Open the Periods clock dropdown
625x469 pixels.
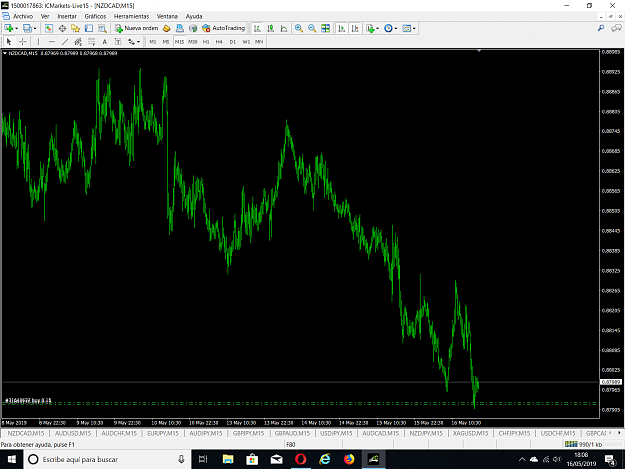(391, 28)
